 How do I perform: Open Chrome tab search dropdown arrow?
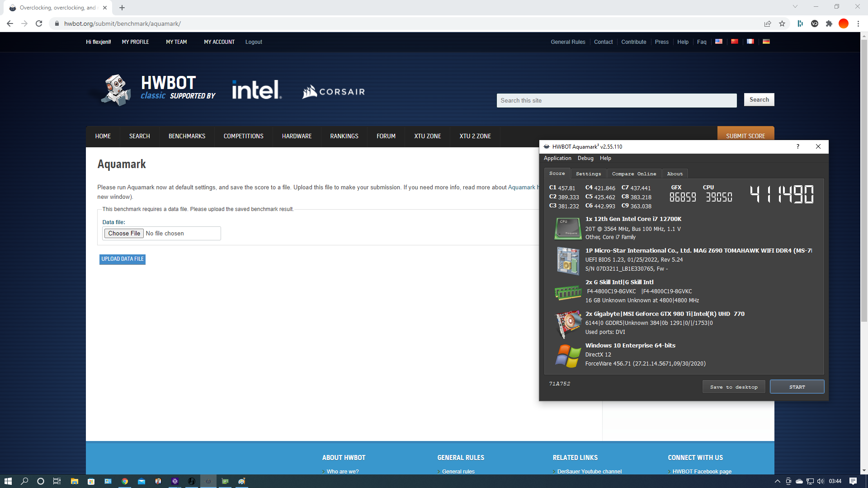(795, 6)
